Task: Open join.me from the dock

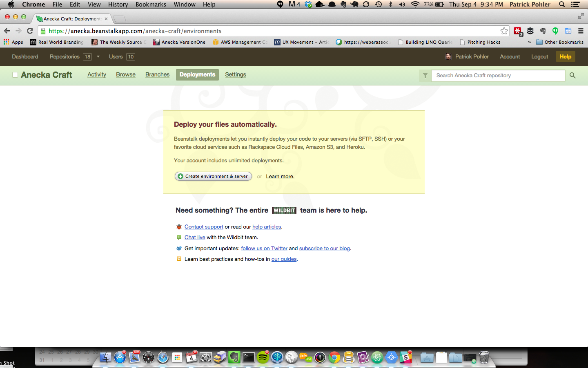Action: [306, 357]
